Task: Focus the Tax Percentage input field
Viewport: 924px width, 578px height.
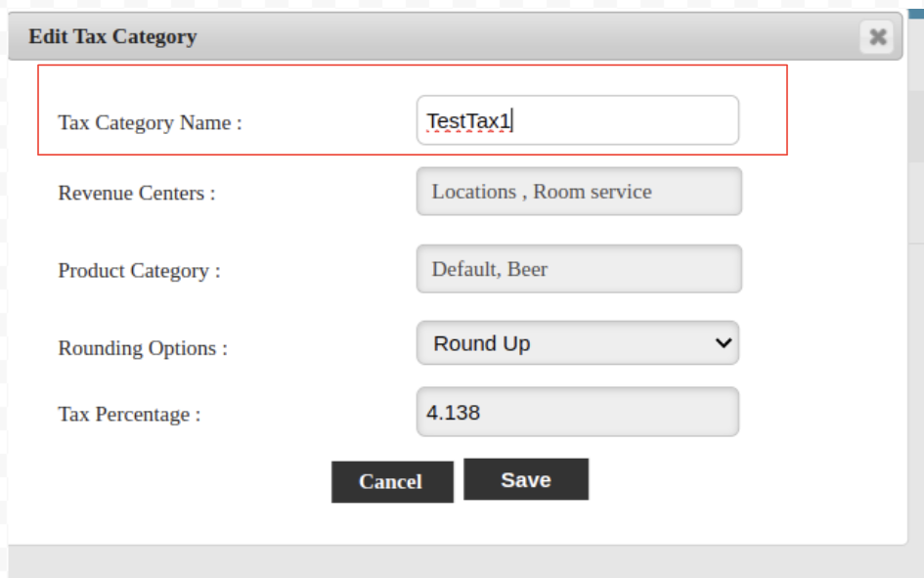Action: (577, 413)
